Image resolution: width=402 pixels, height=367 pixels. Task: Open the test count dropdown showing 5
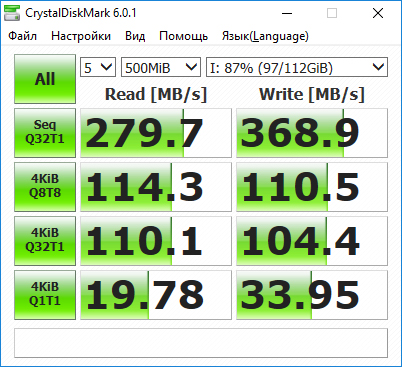98,67
